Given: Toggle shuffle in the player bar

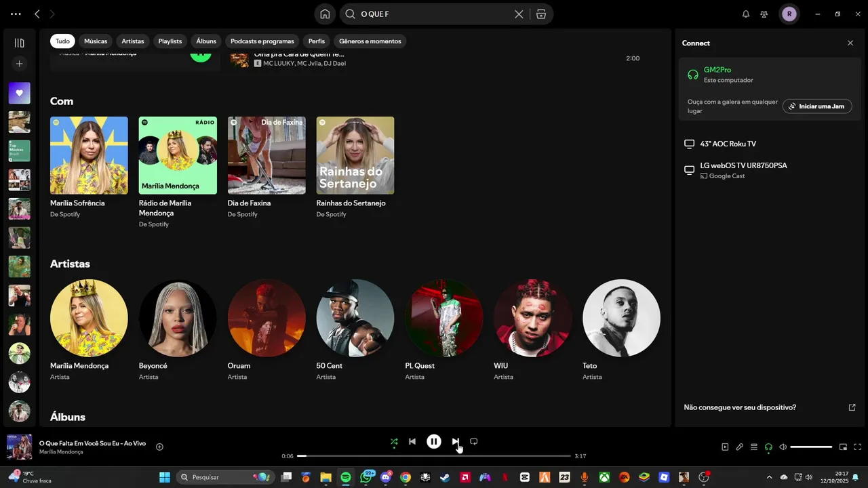Looking at the screenshot, I should (x=394, y=442).
